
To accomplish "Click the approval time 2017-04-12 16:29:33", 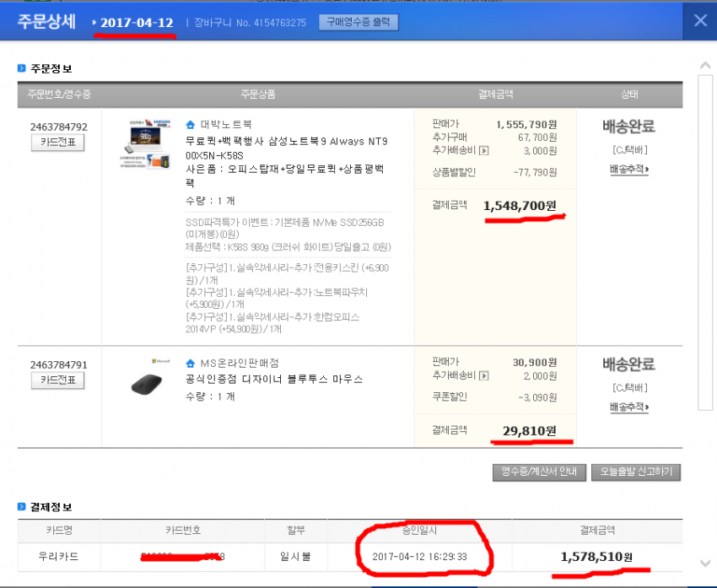I will tap(419, 557).
